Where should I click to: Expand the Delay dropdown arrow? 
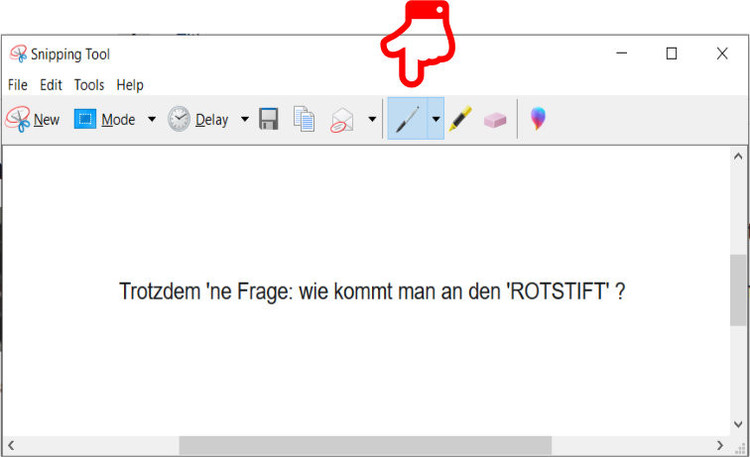pos(244,119)
